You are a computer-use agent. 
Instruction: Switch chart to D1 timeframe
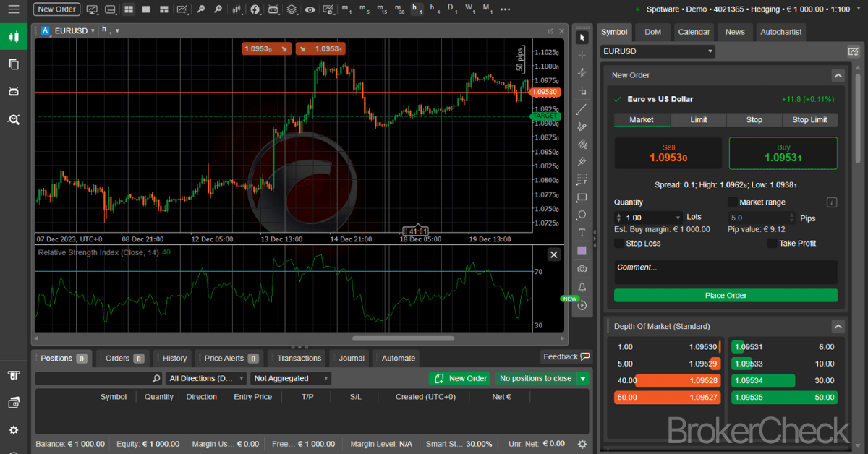coord(452,9)
